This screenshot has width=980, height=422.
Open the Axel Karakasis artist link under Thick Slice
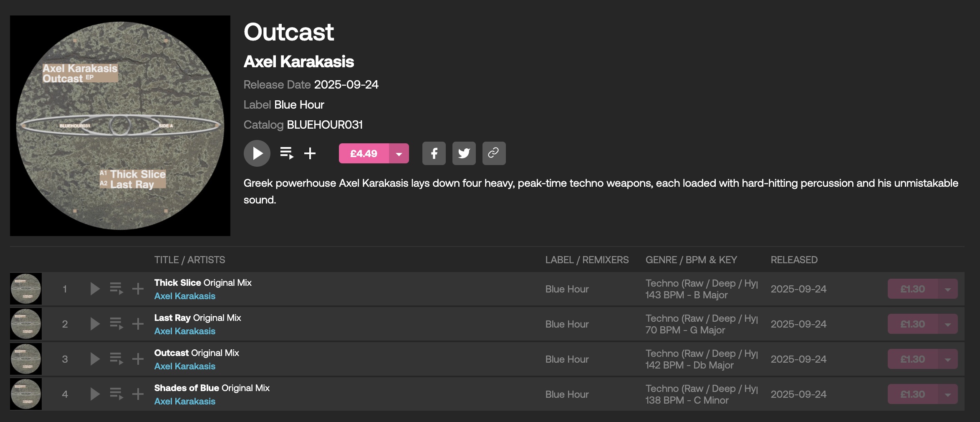tap(184, 296)
